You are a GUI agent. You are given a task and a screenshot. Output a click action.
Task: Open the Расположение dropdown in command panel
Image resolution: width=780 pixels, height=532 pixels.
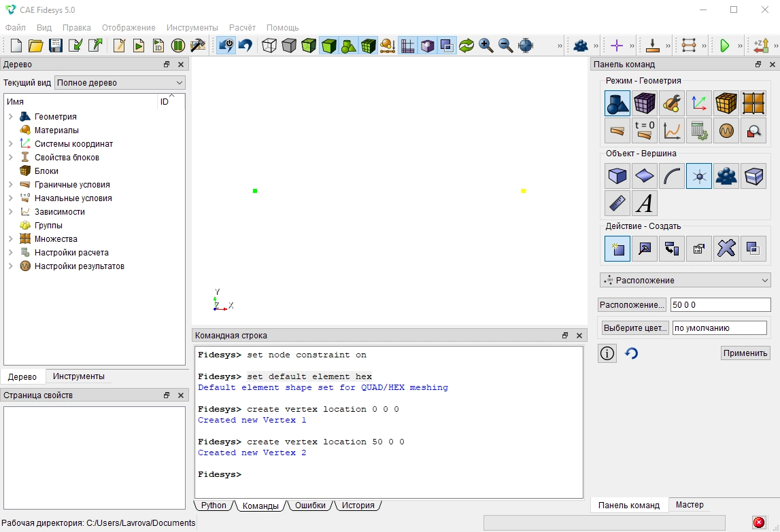click(685, 281)
